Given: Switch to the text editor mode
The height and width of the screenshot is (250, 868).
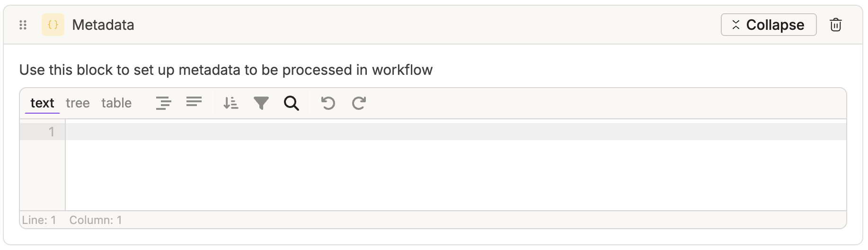Looking at the screenshot, I should click(42, 103).
